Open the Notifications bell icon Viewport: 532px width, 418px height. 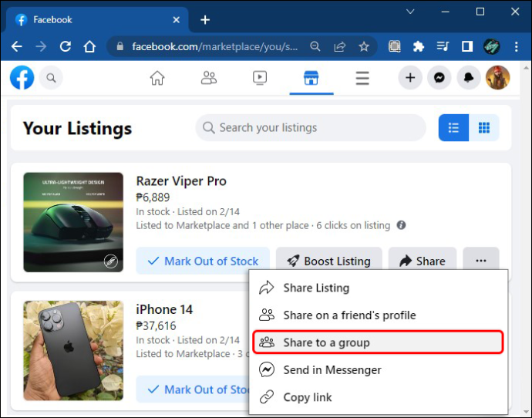pyautogui.click(x=469, y=78)
